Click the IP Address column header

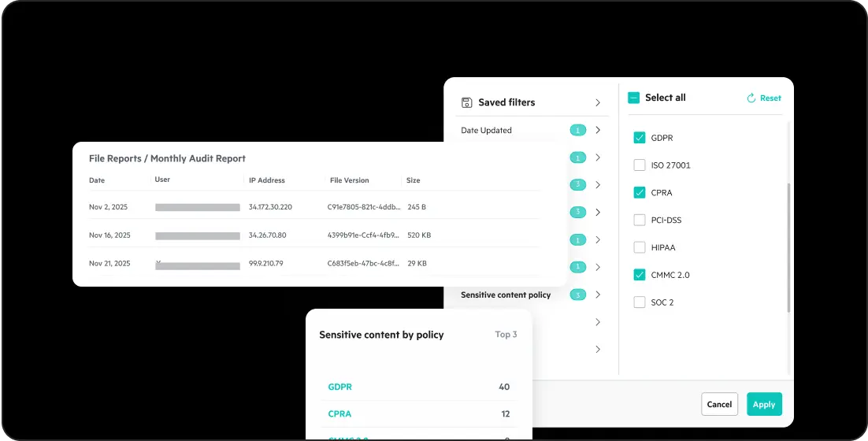click(x=267, y=180)
